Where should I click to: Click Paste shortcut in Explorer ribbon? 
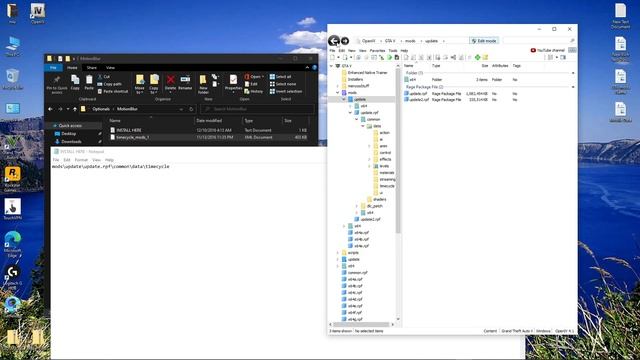(x=113, y=91)
